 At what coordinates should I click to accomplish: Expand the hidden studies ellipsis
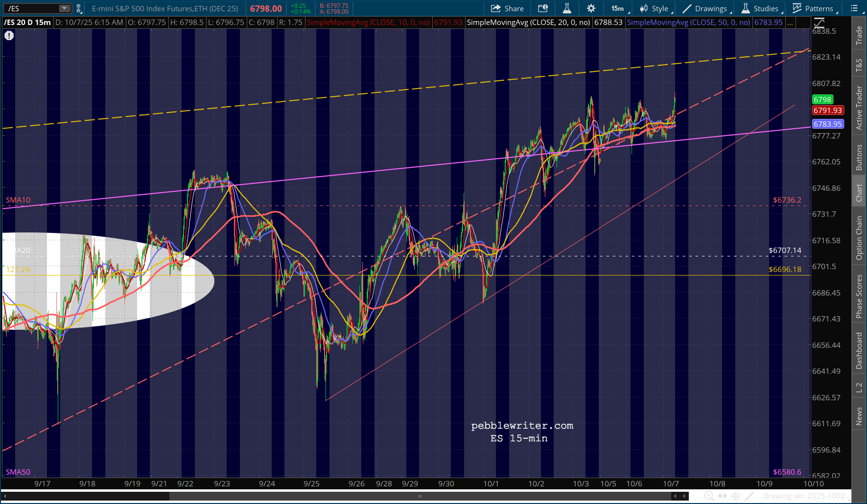point(791,23)
